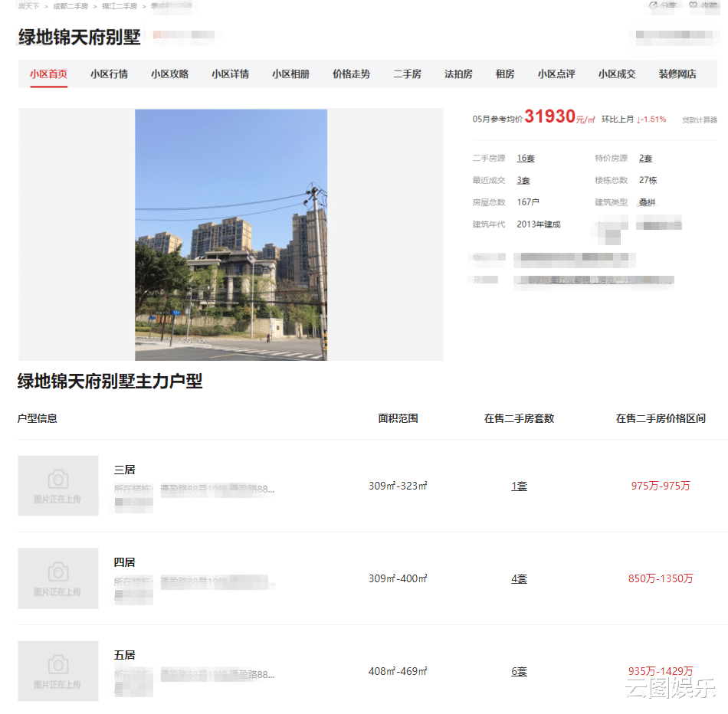
Task: View the 2套 特价房源 link
Action: [646, 158]
